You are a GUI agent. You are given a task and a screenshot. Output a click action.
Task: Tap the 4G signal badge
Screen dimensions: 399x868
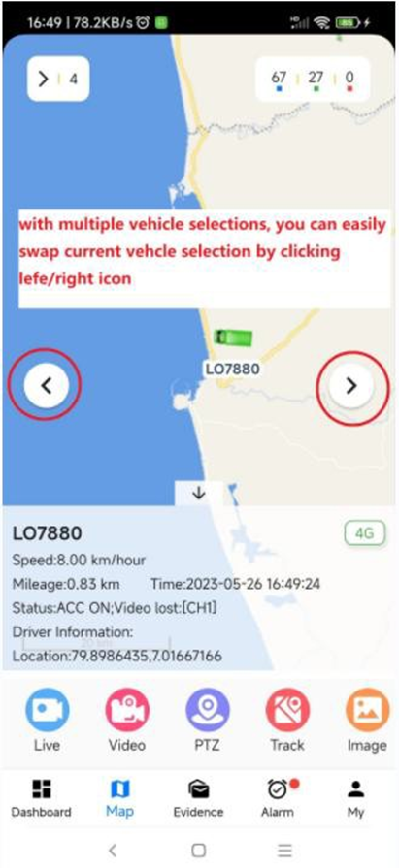(x=365, y=533)
